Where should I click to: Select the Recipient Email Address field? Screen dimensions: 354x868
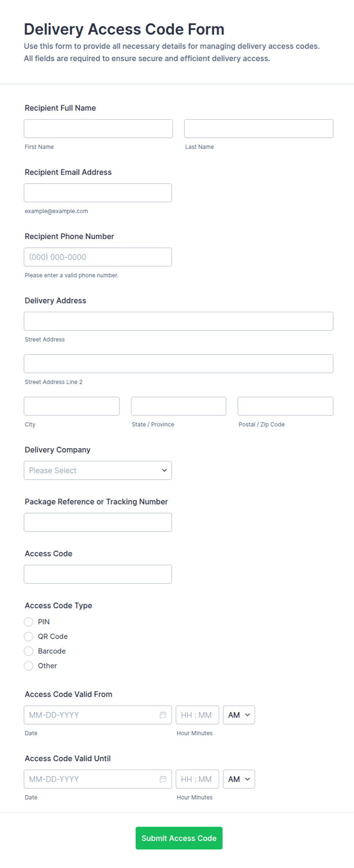tap(98, 193)
